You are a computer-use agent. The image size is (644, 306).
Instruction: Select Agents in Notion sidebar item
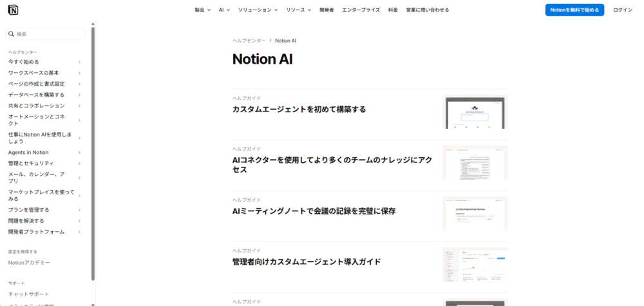[x=28, y=153]
